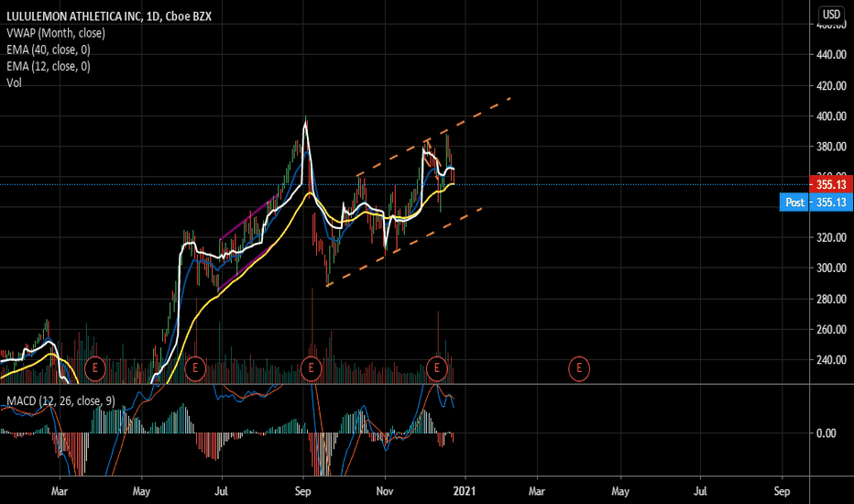Select the MACD (12, 26, close, 9) label
Viewport: 854px width, 504px height.
(x=61, y=401)
